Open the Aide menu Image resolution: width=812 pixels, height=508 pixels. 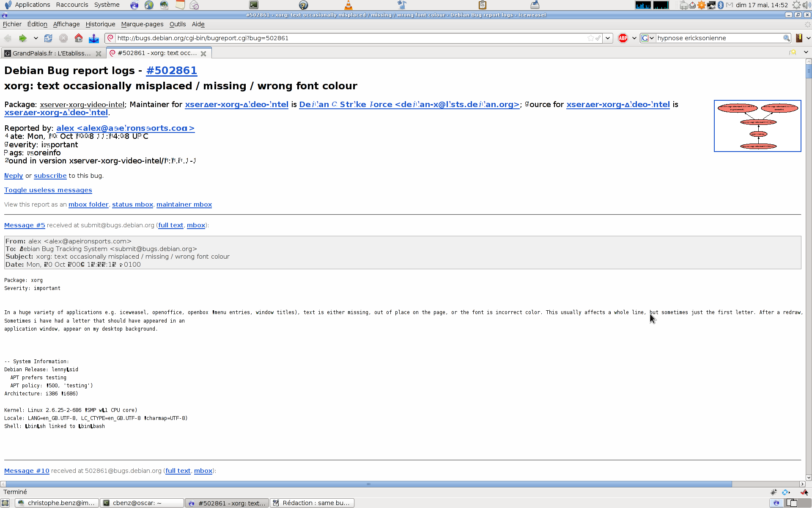[198, 24]
